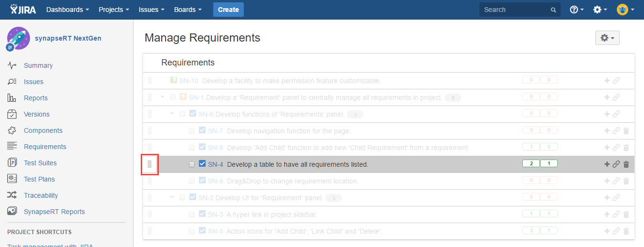Click the Versions sidebar icon

click(x=12, y=114)
